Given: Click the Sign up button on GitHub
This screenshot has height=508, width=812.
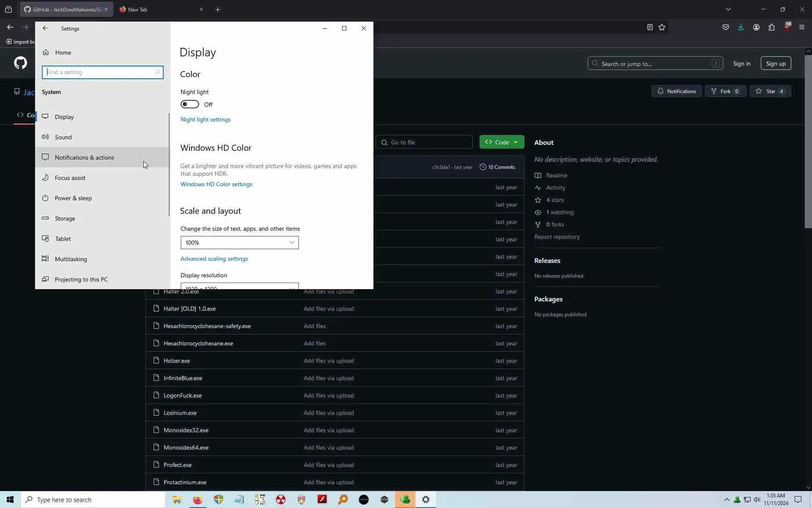Looking at the screenshot, I should [776, 63].
